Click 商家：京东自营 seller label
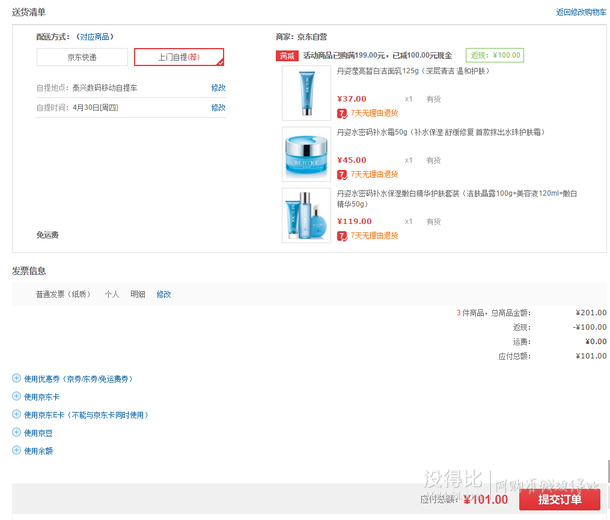This screenshot has width=610, height=520. [301, 37]
